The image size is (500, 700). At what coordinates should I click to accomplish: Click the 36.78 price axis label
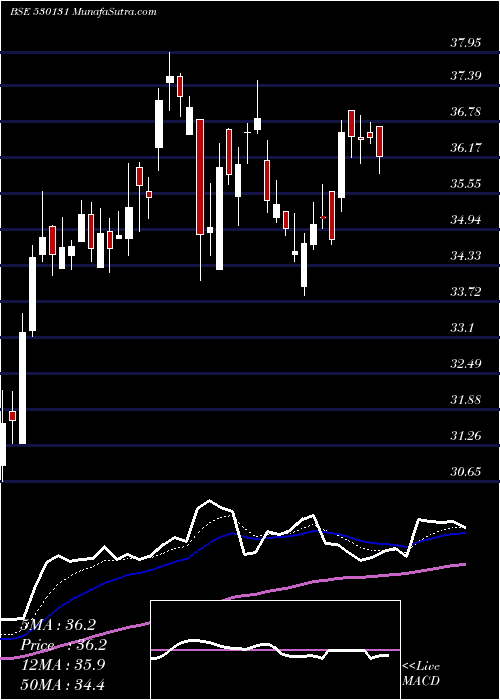pyautogui.click(x=465, y=112)
